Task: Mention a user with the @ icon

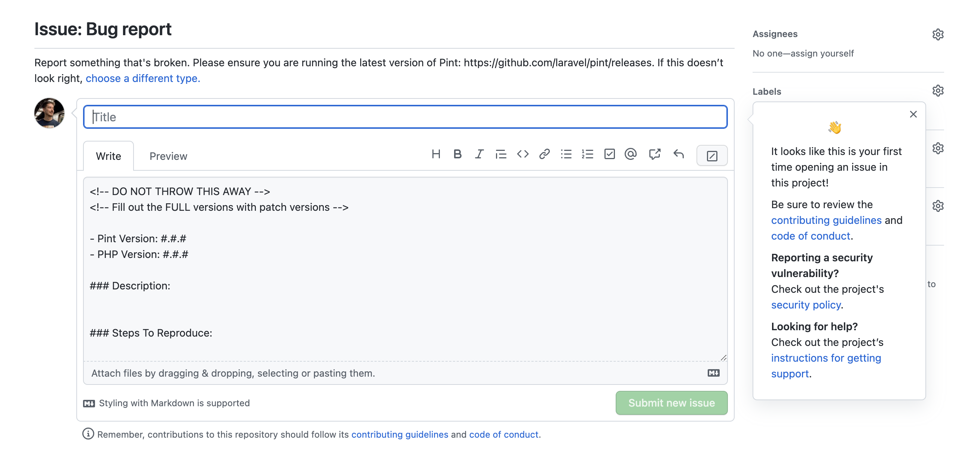Action: pyautogui.click(x=630, y=154)
